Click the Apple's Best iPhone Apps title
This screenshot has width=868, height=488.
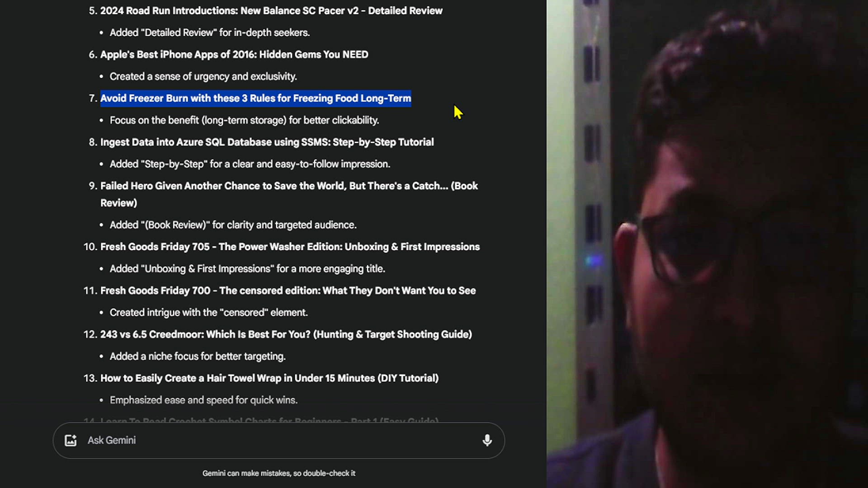[x=234, y=55]
